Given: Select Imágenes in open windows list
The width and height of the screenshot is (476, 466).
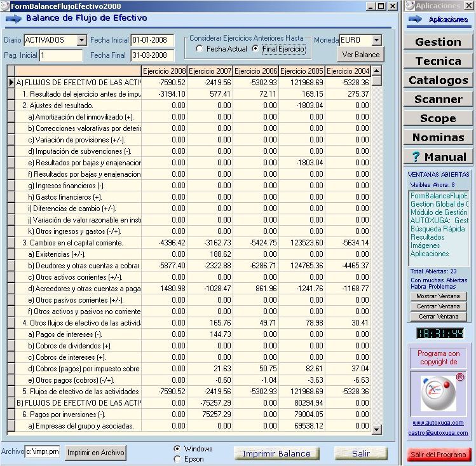Looking at the screenshot, I should [x=425, y=245].
